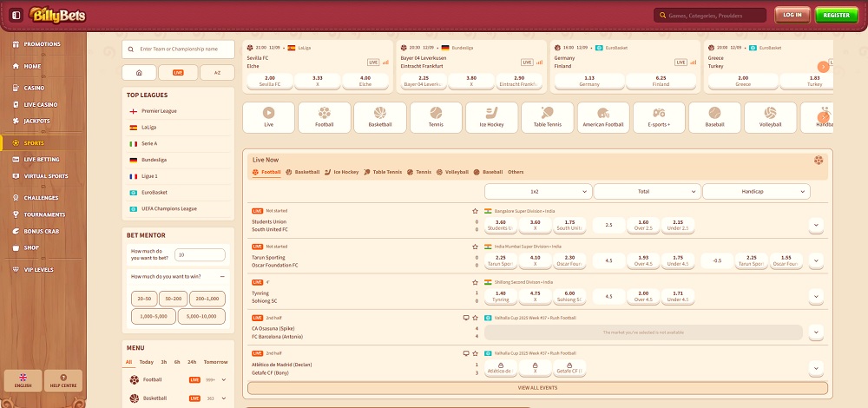Select the Basketball sport tile
Screen dimensions: 868x408
[380, 117]
